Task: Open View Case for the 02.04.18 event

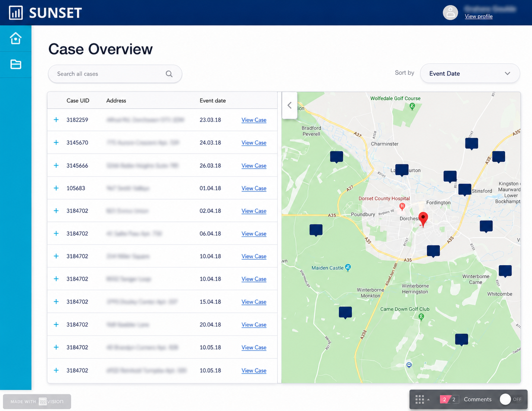Action: tap(254, 211)
